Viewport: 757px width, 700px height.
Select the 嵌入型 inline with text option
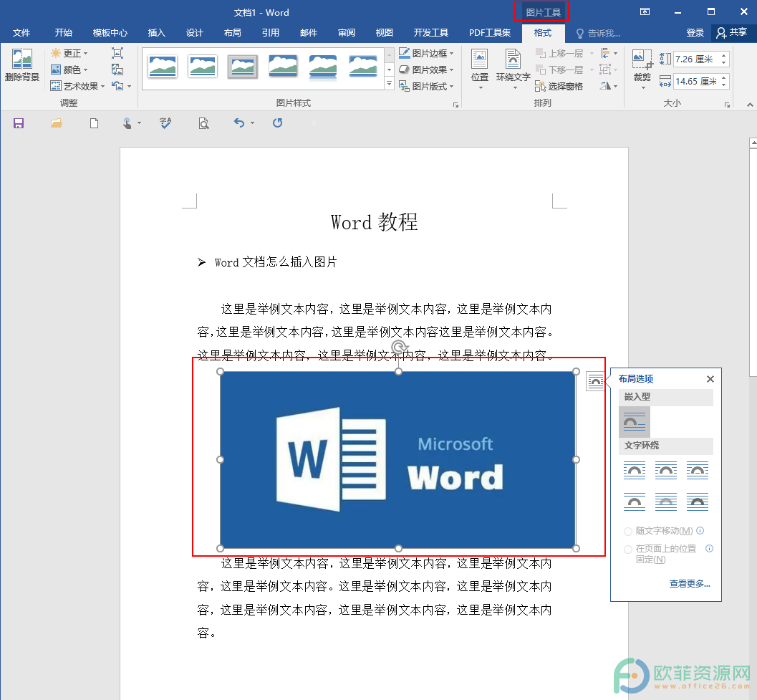[x=635, y=422]
